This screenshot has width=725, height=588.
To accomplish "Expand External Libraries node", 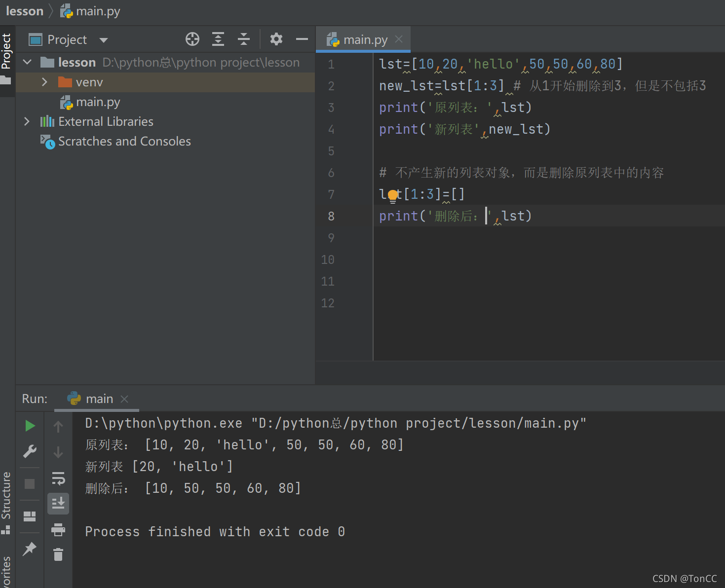I will pos(27,121).
